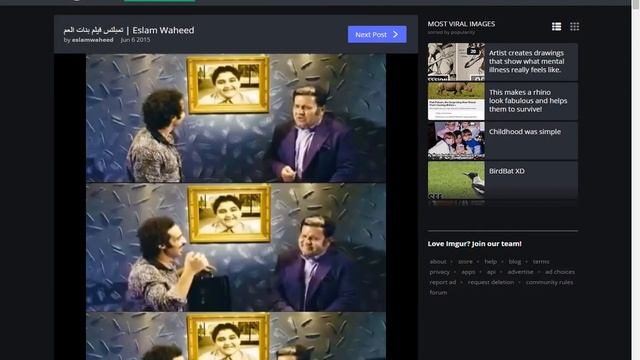Viewport: 640px width, 360px height.
Task: Open the terms footer link
Action: 541,262
